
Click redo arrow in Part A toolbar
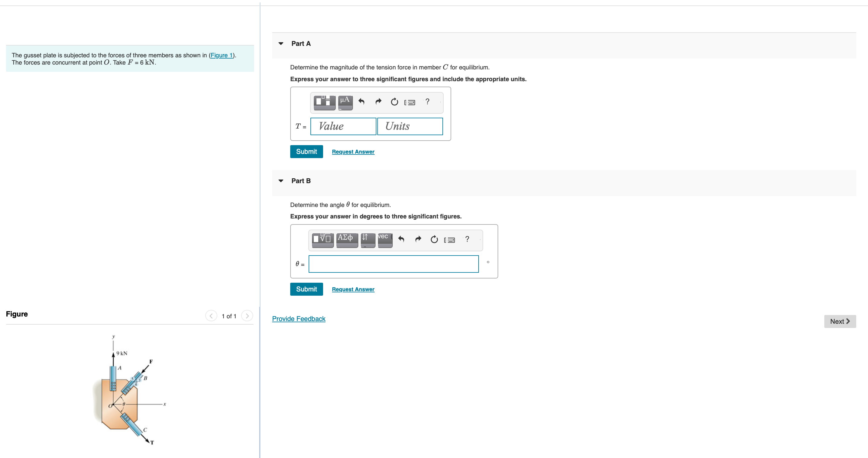[x=378, y=101]
